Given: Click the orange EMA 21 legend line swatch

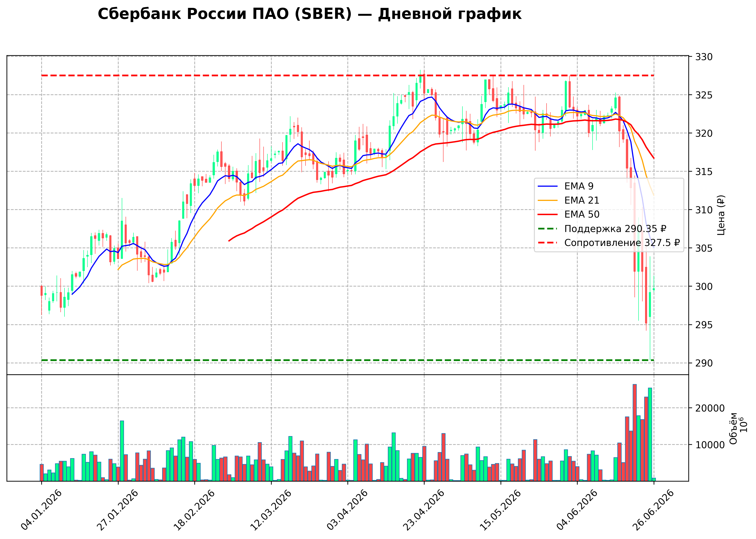Looking at the screenshot, I should pos(548,200).
